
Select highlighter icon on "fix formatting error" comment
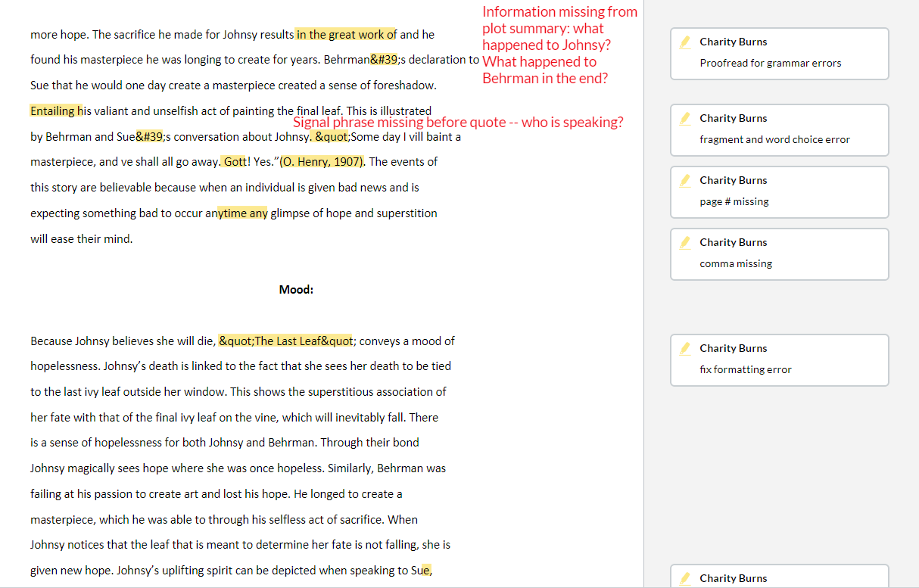(685, 349)
